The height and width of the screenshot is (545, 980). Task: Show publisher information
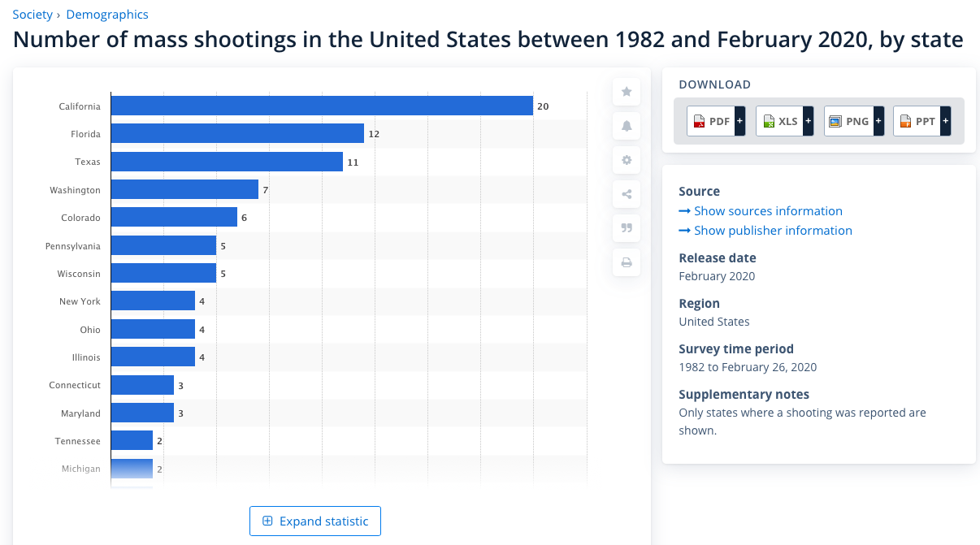772,231
